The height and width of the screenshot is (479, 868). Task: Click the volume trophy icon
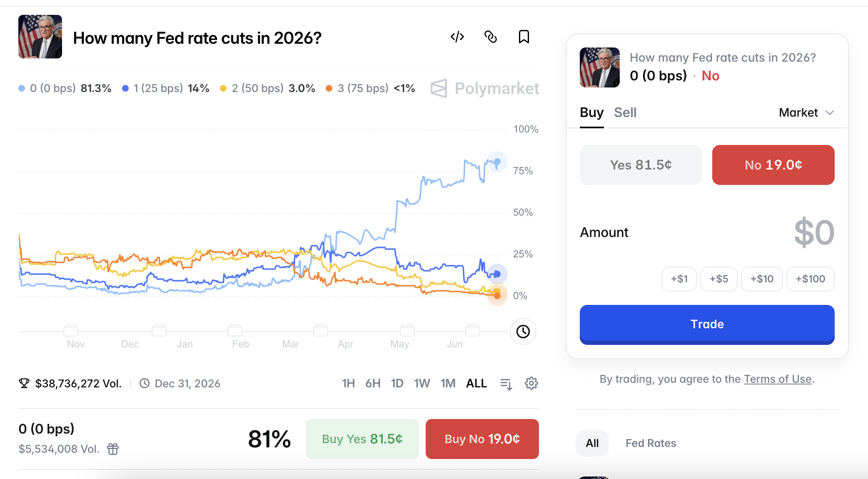[x=24, y=383]
